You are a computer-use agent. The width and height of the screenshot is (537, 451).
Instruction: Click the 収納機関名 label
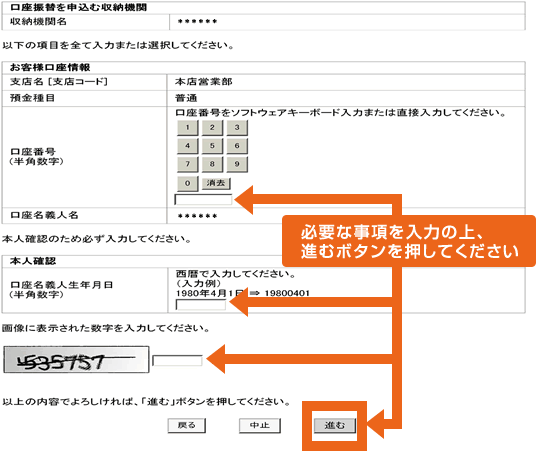[38, 22]
